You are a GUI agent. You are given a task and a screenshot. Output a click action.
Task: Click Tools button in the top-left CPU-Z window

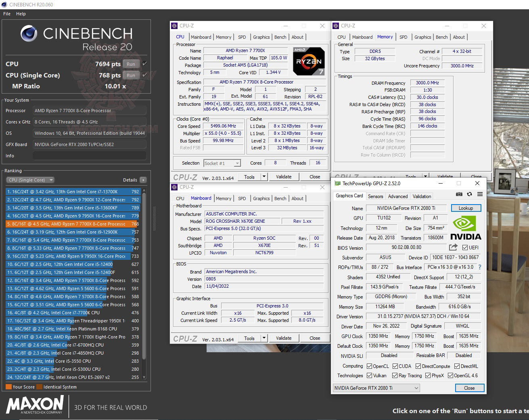coord(249,177)
